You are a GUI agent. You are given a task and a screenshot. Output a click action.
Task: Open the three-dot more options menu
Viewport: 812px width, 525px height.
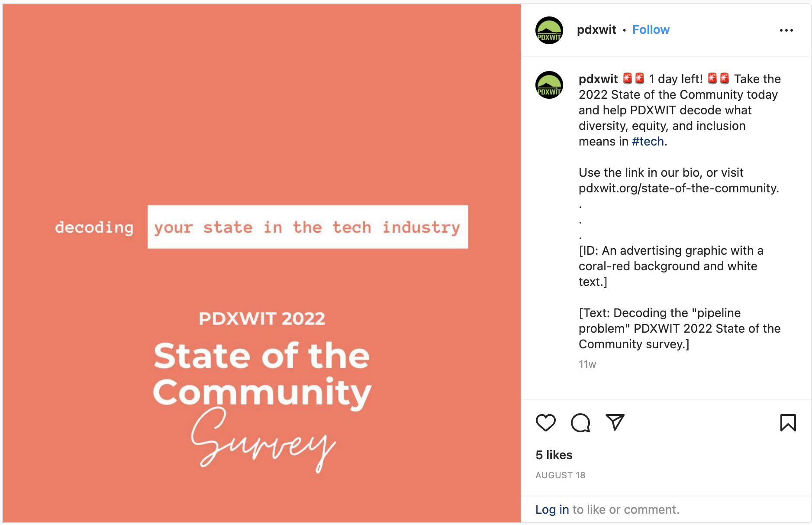(x=786, y=30)
